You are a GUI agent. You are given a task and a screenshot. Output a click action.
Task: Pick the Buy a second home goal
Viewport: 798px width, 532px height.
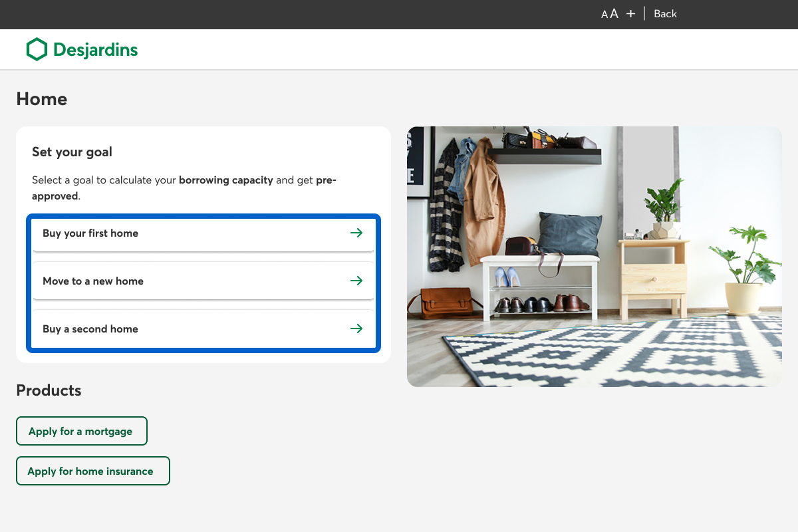(x=90, y=329)
